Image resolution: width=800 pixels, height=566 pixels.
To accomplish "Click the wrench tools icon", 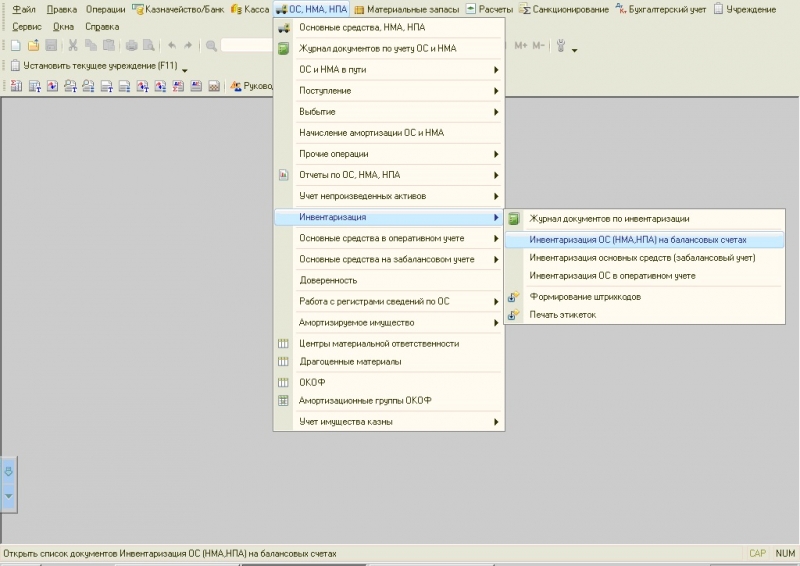I will click(561, 46).
